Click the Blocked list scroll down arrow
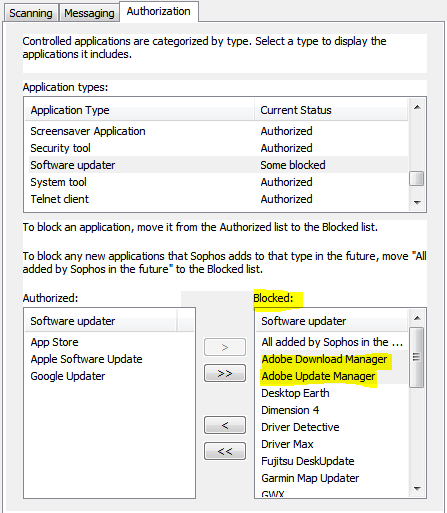Screen dimensions: 447x513 [417, 489]
